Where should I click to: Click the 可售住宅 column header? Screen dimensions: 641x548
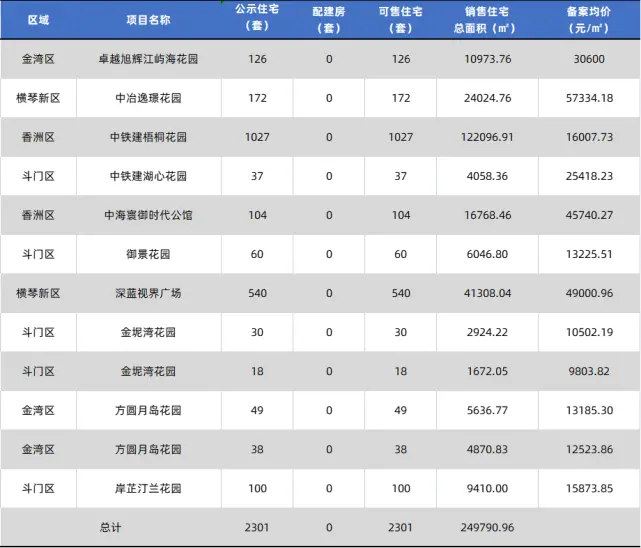[400, 20]
